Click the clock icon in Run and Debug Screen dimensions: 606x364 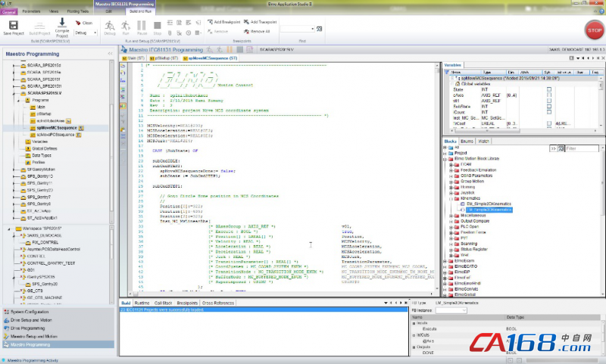coord(189,33)
